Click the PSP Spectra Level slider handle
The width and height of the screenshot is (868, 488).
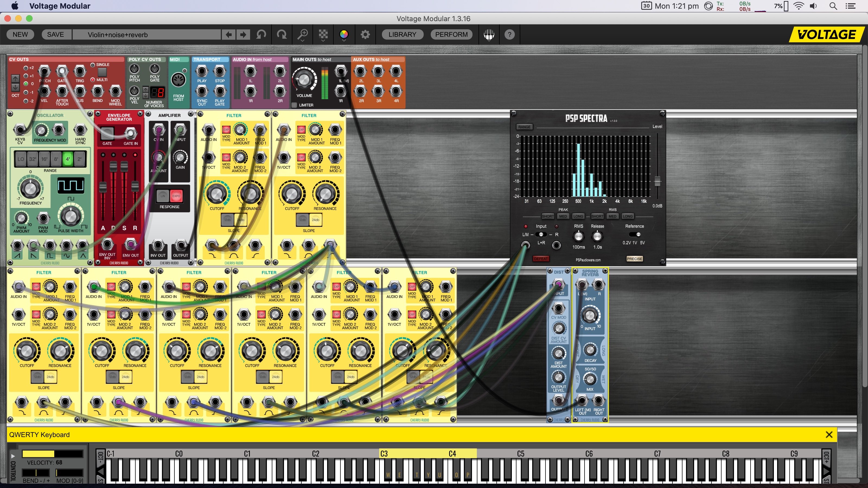coord(657,181)
